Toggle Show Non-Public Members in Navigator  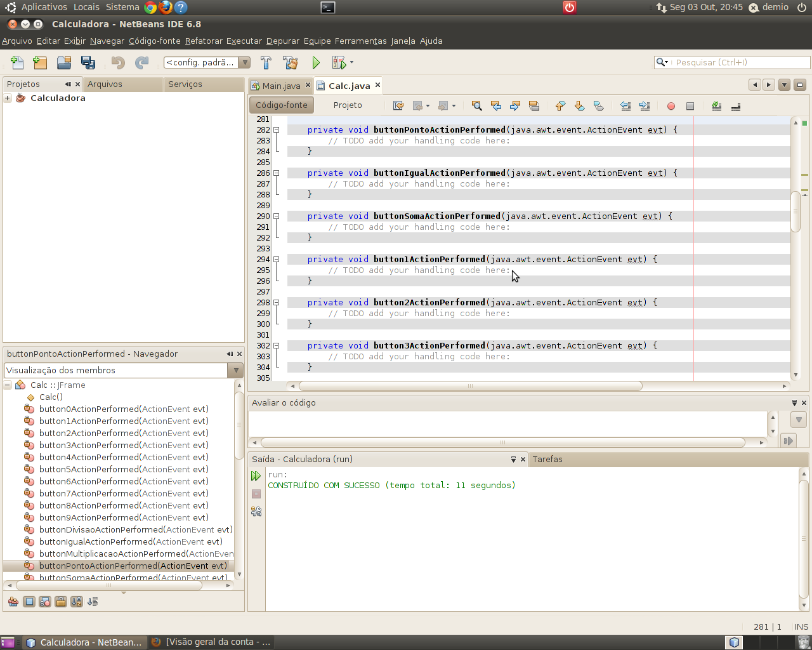coord(61,601)
